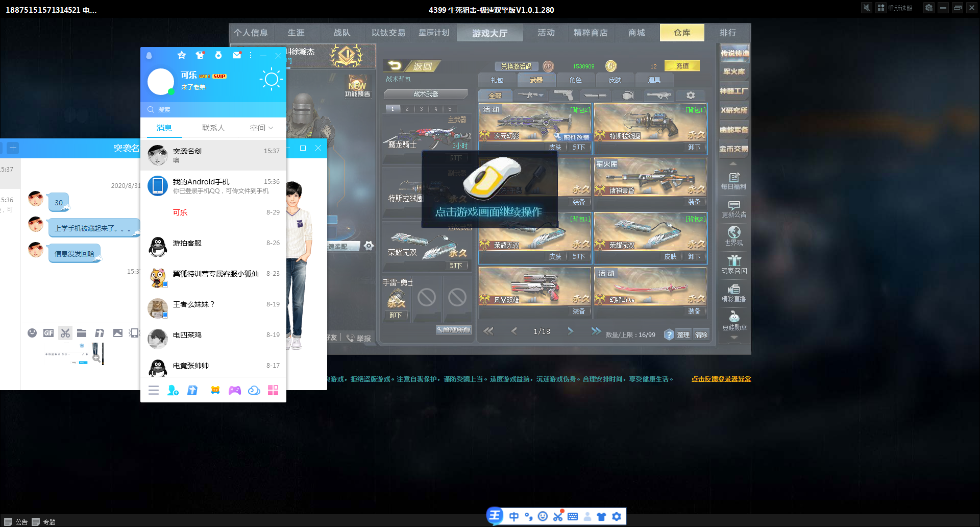This screenshot has width=980, height=527.
Task: Select backpack slot 2
Action: point(407,109)
